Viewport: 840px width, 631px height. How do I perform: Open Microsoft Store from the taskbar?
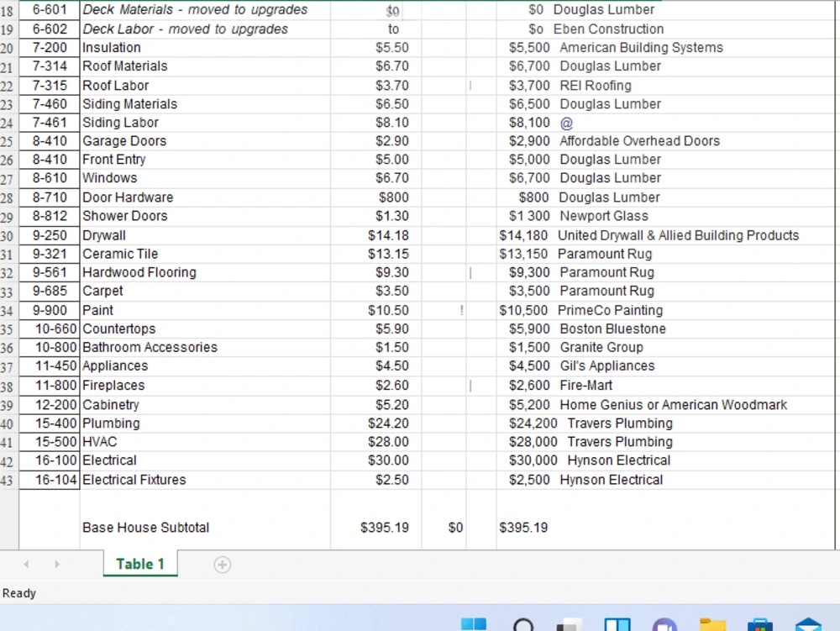tap(759, 624)
